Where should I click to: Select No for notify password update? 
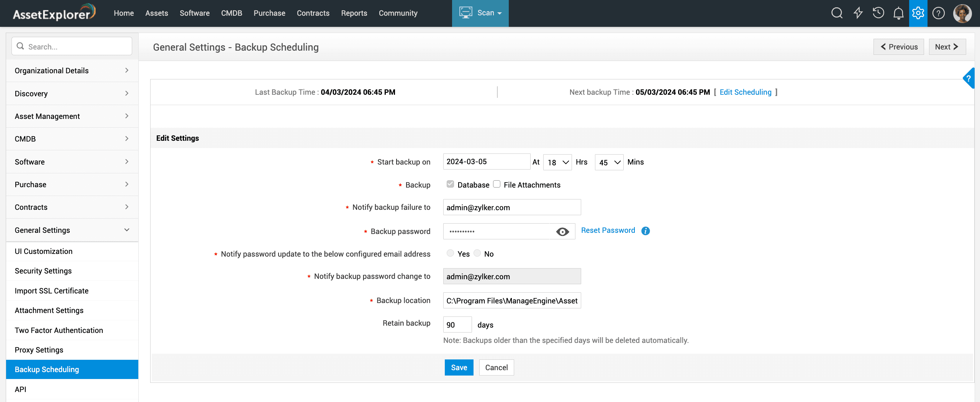click(477, 253)
